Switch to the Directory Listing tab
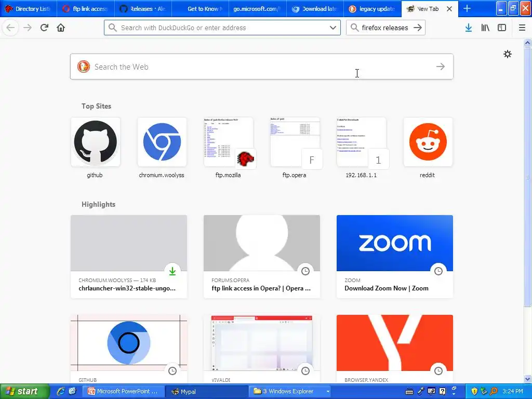The image size is (532, 399). click(x=29, y=9)
